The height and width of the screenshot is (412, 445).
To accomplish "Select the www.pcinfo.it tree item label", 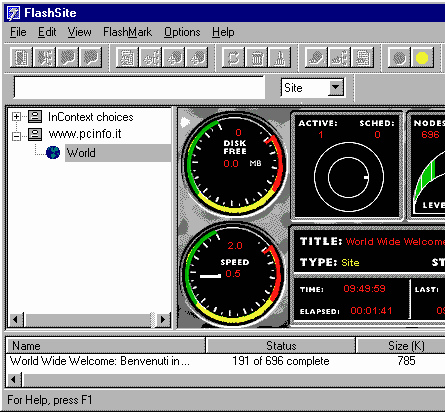I will click(85, 134).
